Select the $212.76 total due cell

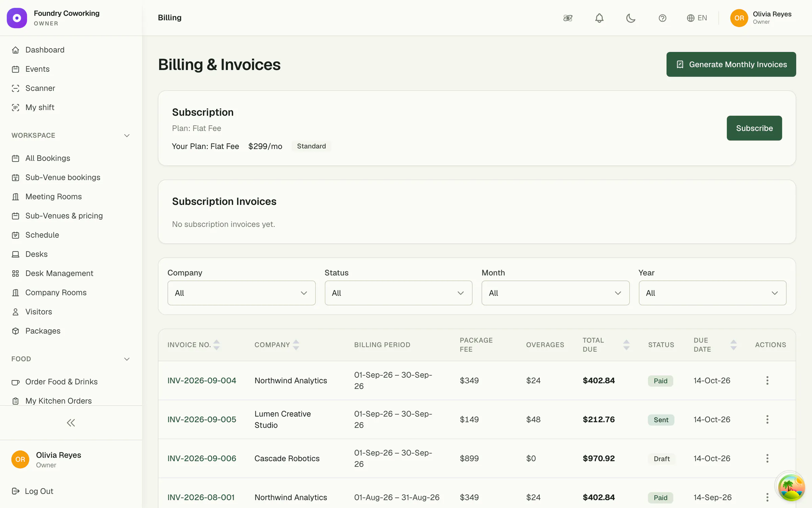[x=599, y=419]
